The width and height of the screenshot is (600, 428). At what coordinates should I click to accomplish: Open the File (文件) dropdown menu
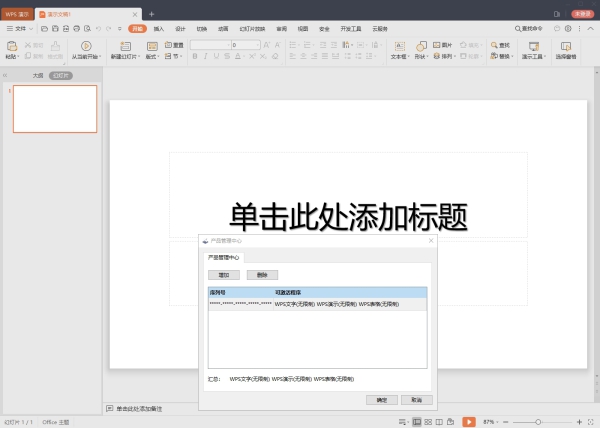point(20,30)
